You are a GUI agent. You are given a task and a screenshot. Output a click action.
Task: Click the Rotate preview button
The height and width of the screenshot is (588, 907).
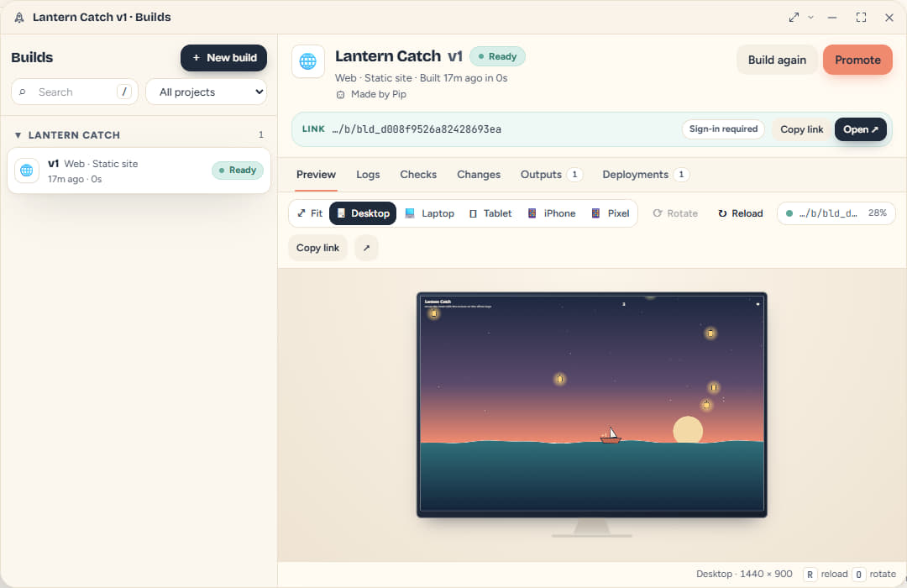[x=675, y=213]
